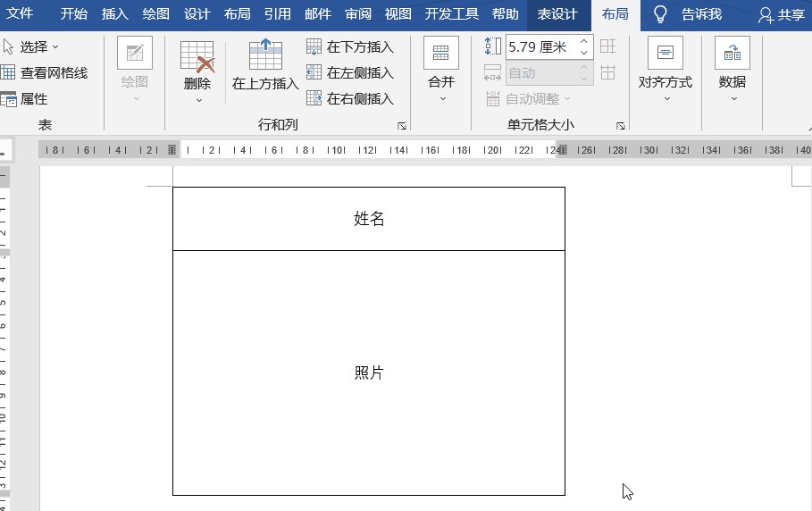This screenshot has height=511, width=812.
Task: Open the 开发工具 ribbon tab
Action: point(452,14)
